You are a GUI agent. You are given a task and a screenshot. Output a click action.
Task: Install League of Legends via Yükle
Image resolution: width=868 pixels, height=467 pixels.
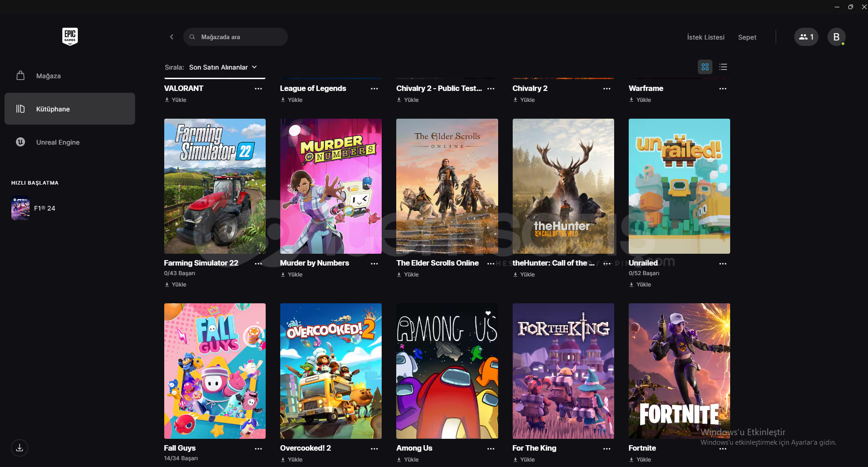(x=292, y=100)
